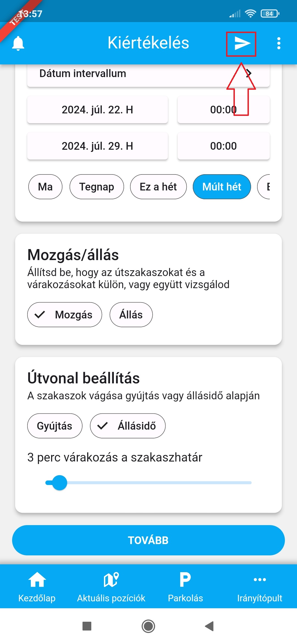Toggle the Mozgás chip
The width and height of the screenshot is (297, 644).
[65, 315]
